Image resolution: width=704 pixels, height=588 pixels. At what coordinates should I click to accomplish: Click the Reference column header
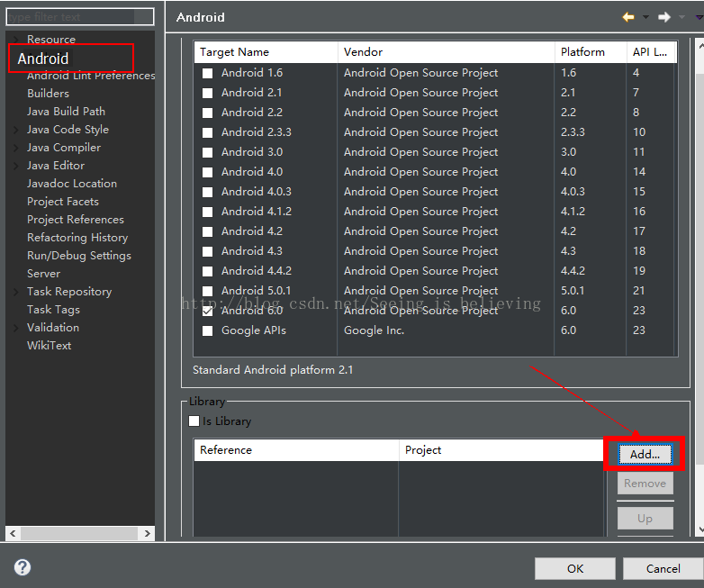point(296,450)
